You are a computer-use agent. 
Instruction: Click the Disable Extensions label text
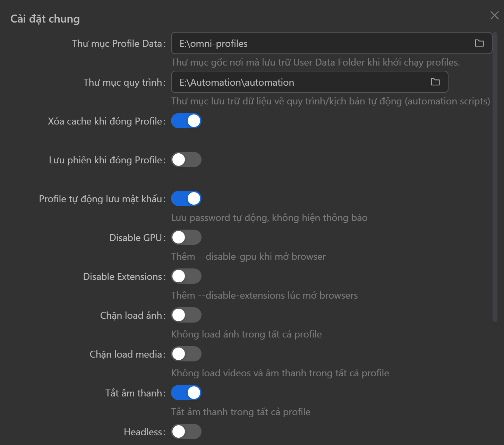122,276
